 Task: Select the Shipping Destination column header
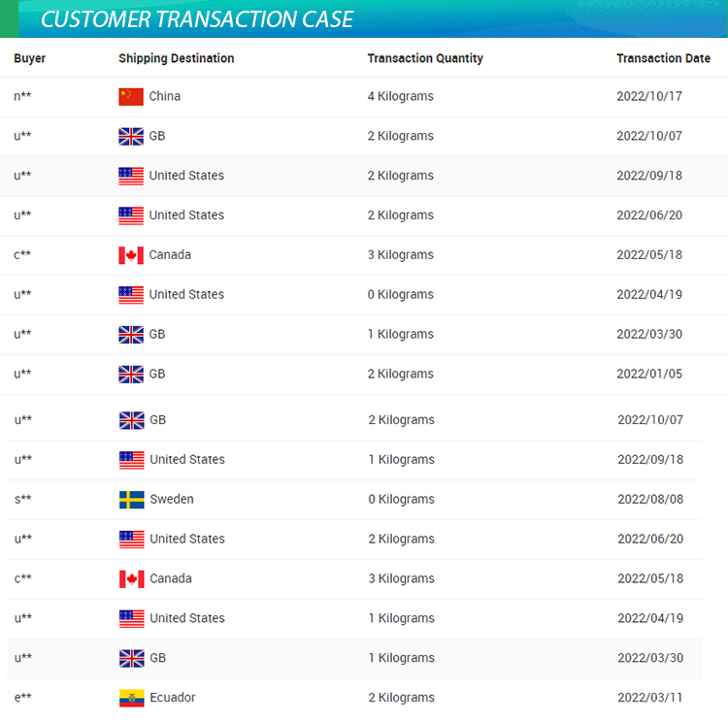point(176,58)
